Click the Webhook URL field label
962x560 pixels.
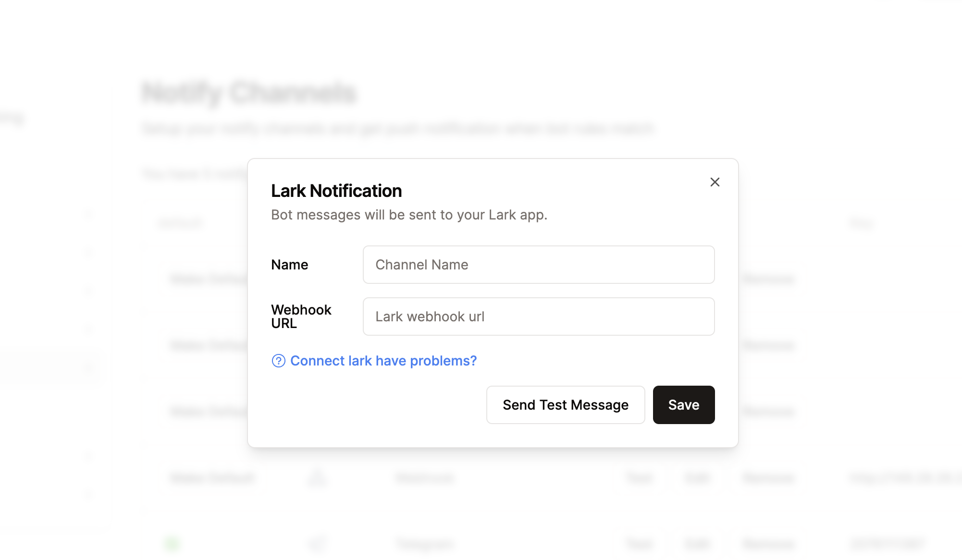[301, 317]
